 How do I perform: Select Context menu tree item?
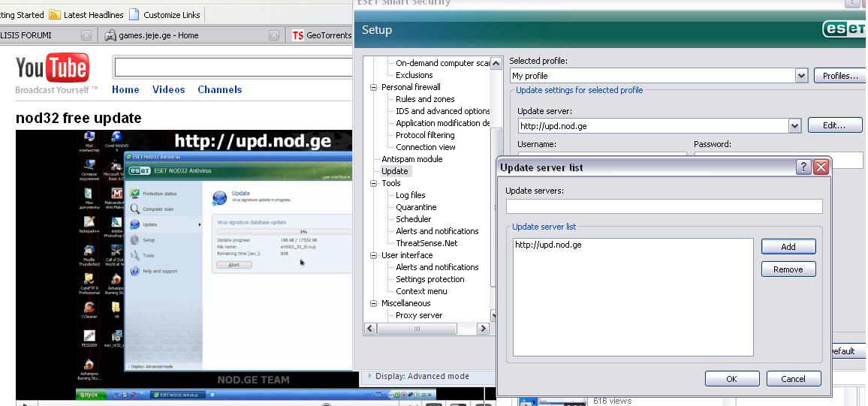421,291
